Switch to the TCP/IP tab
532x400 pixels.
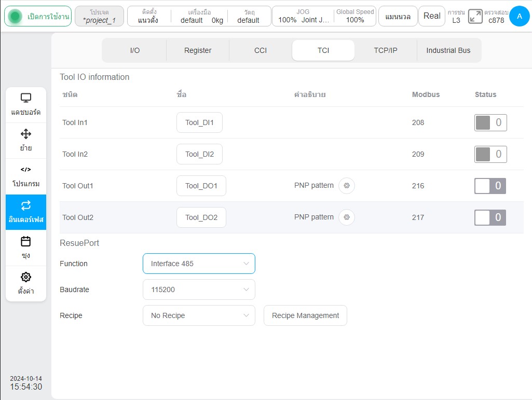pyautogui.click(x=386, y=50)
